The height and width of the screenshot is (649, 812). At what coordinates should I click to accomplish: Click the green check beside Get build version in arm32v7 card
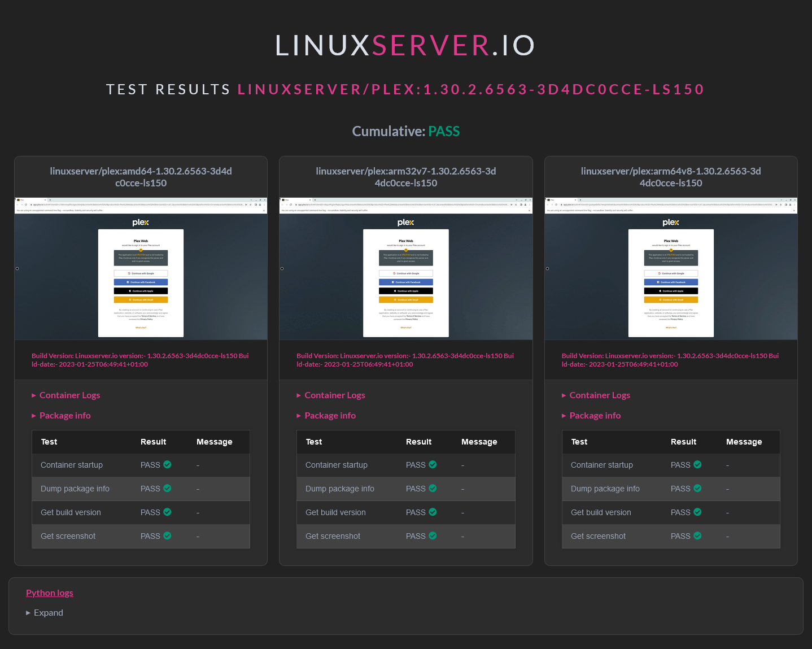433,512
